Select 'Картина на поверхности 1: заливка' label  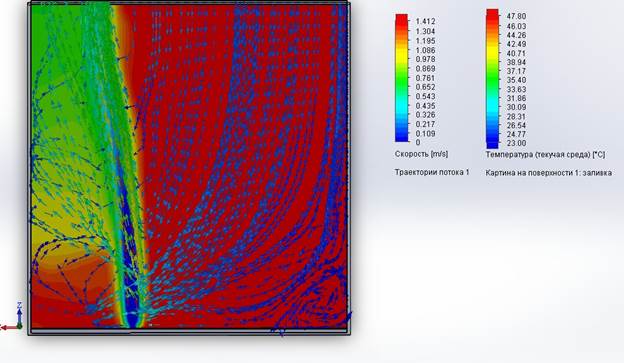[548, 173]
